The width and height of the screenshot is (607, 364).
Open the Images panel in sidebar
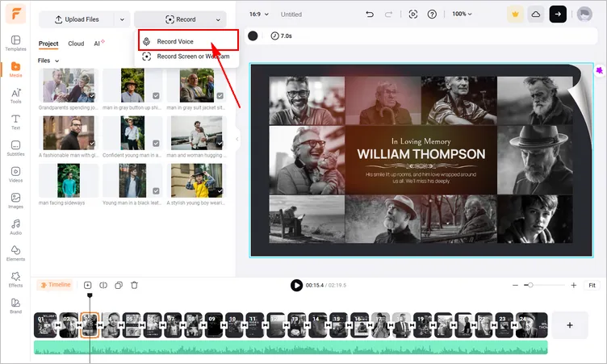pos(15,201)
